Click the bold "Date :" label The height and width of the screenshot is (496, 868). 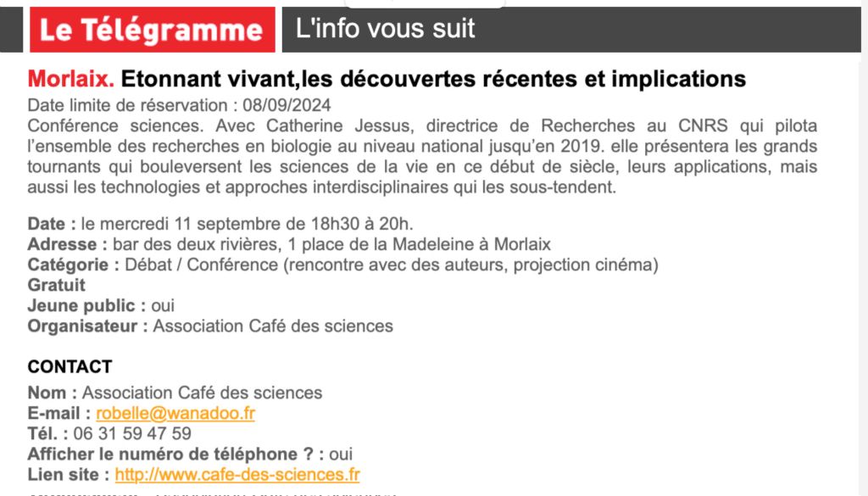point(52,224)
